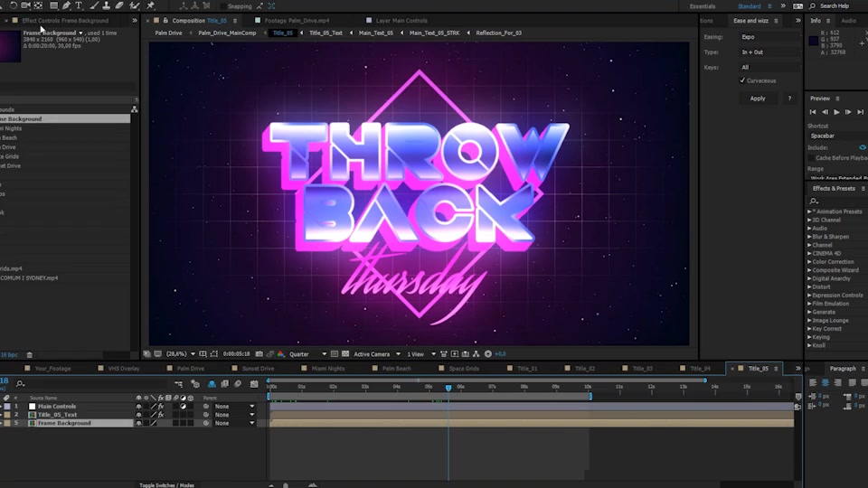This screenshot has width=868, height=488.
Task: Select the Type tool in toolbar
Action: (x=79, y=5)
